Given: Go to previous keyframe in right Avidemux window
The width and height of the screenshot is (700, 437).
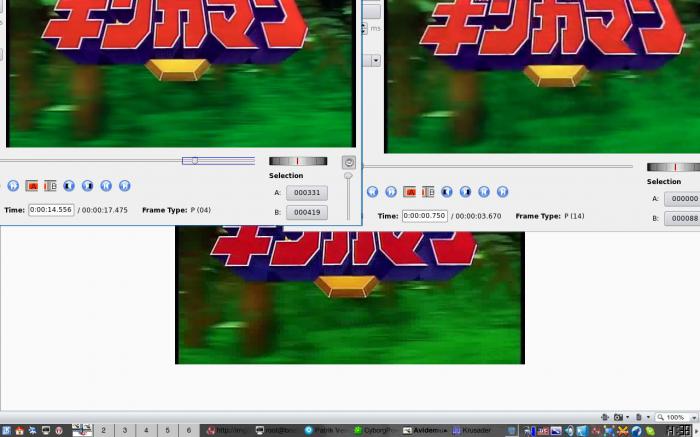Looking at the screenshot, I should tap(372, 192).
